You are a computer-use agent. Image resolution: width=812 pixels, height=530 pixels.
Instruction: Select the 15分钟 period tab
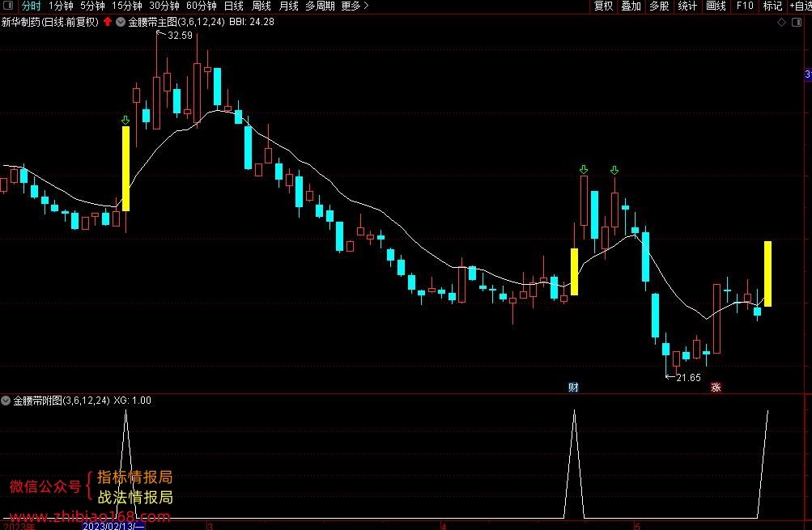[x=127, y=6]
